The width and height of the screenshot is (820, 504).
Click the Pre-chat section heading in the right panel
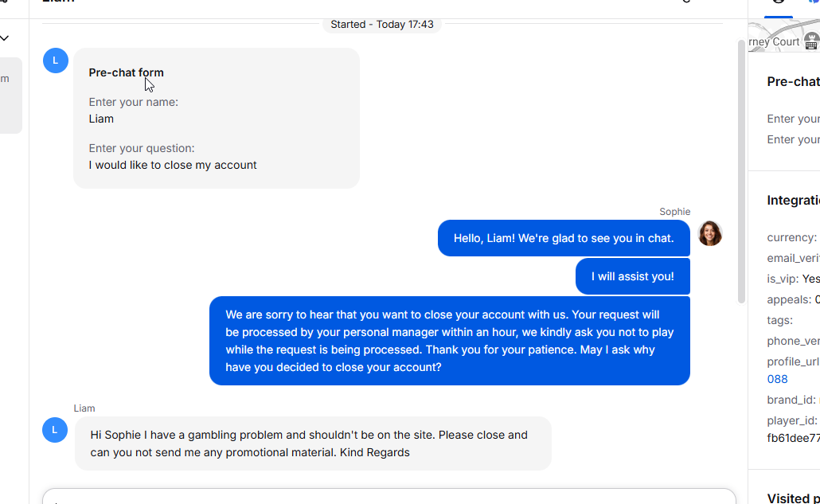point(793,81)
